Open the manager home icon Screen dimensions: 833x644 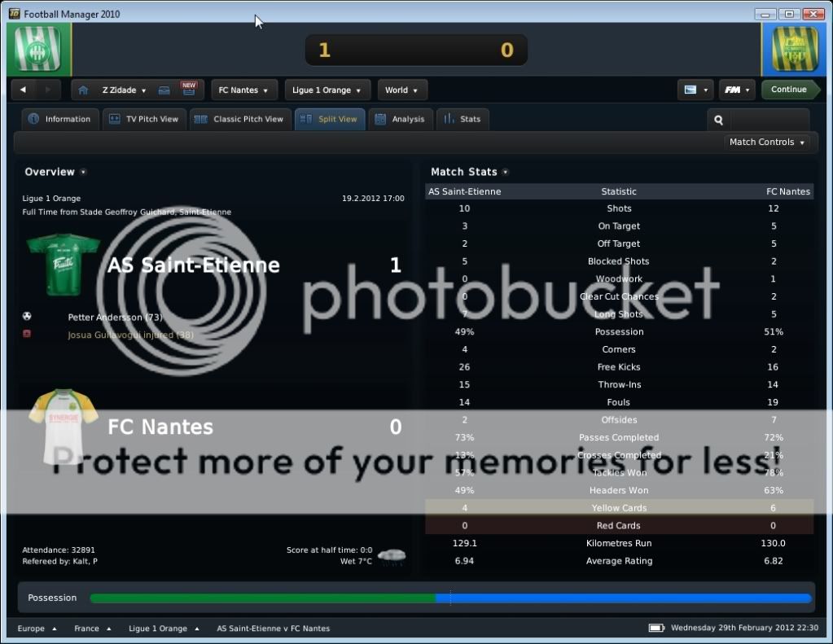click(81, 90)
